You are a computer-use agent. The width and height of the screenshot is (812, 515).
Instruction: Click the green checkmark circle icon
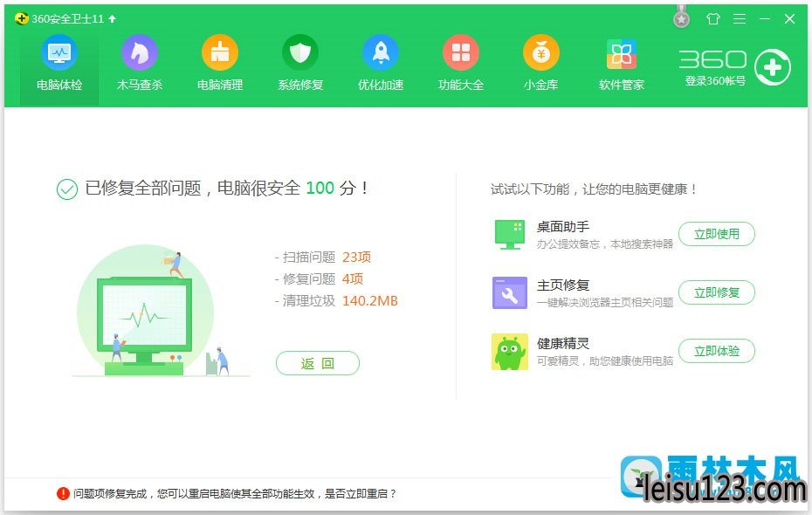pyautogui.click(x=67, y=189)
